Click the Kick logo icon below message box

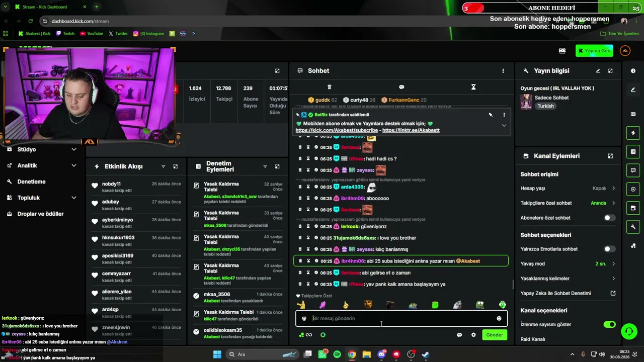pos(323,335)
